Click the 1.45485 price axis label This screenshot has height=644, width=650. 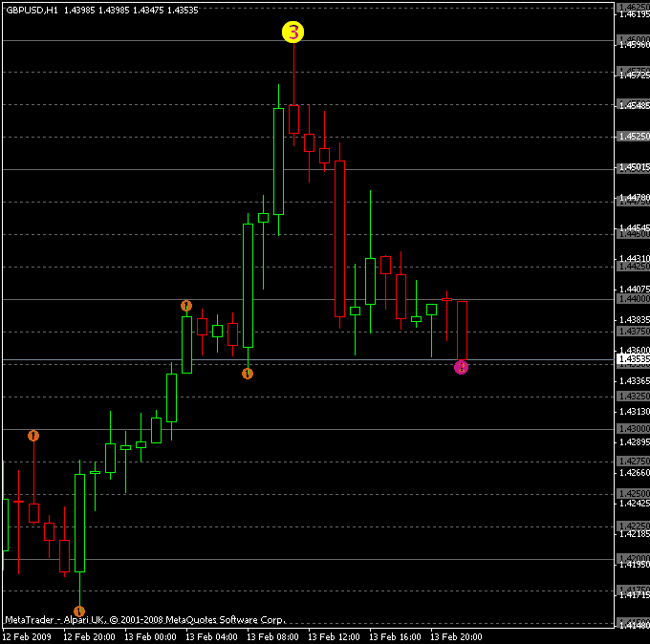[x=635, y=105]
